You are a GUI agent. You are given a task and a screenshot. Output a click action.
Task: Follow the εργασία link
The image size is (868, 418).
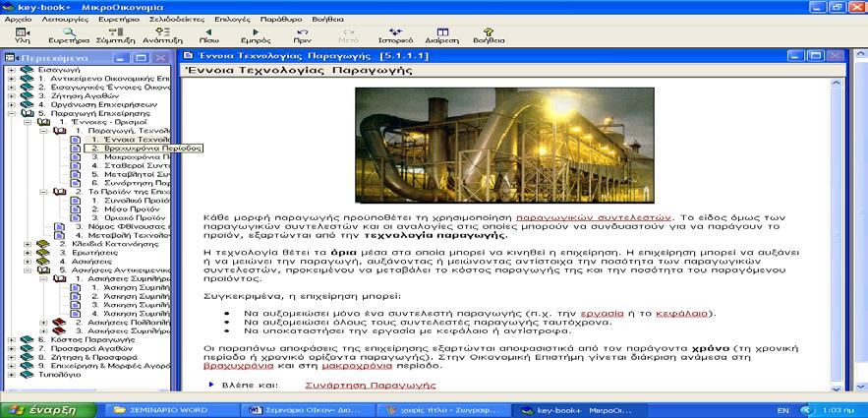point(602,314)
